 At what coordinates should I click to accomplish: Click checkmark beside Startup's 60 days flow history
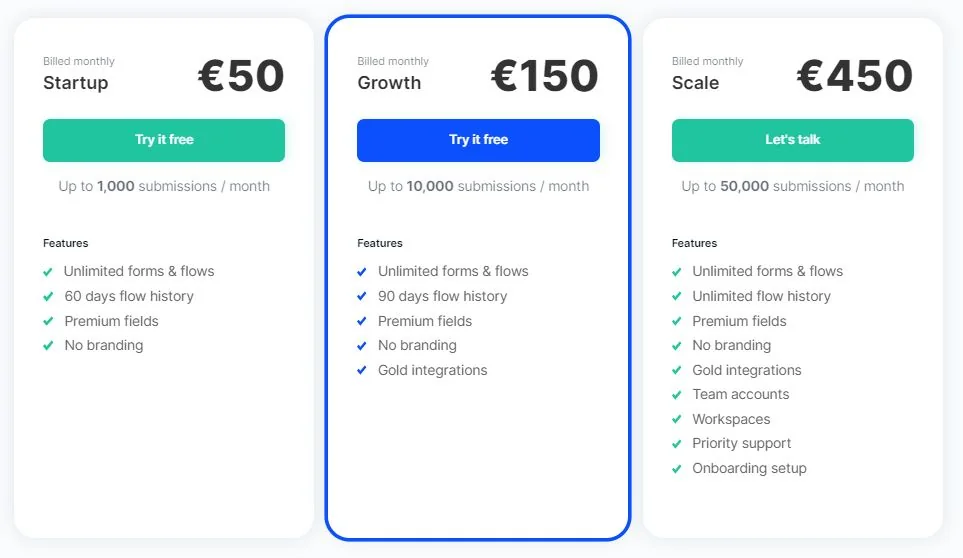[48, 297]
